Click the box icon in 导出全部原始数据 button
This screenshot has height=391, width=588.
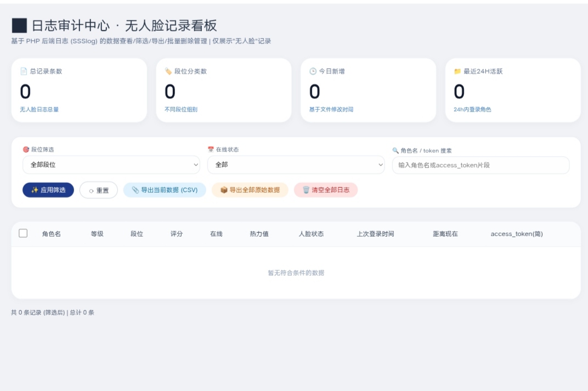[x=224, y=190]
